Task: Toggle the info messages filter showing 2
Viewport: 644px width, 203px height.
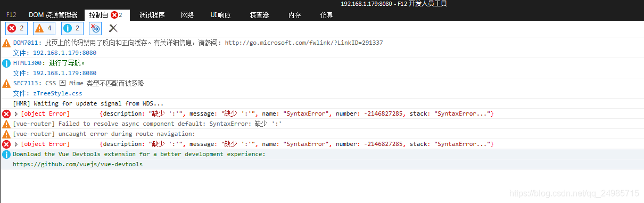Action: [x=72, y=28]
